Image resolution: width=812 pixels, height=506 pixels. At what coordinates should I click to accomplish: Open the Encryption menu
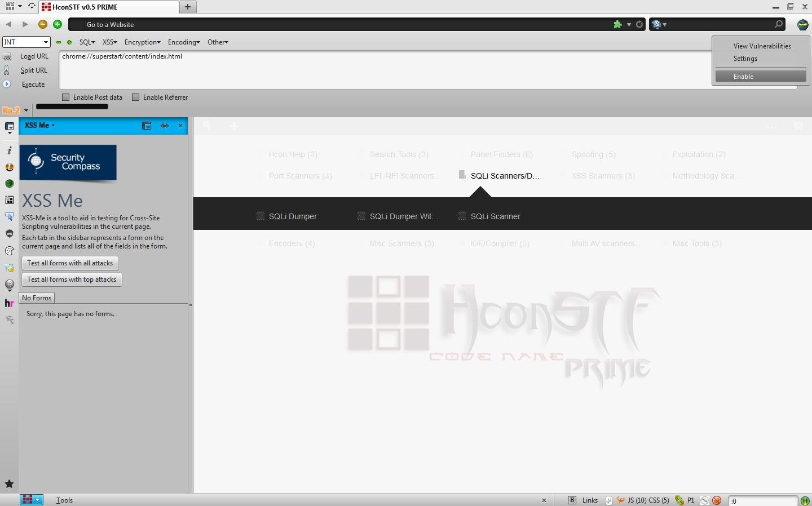(x=142, y=42)
